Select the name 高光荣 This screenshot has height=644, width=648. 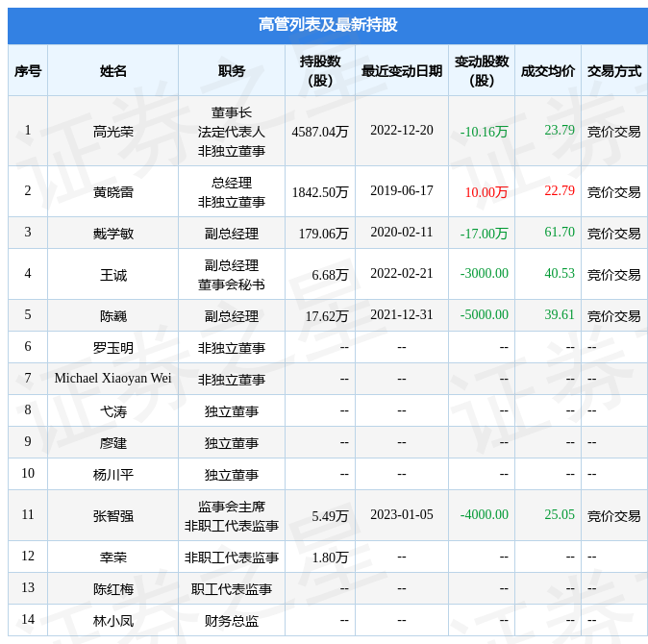[x=112, y=132]
